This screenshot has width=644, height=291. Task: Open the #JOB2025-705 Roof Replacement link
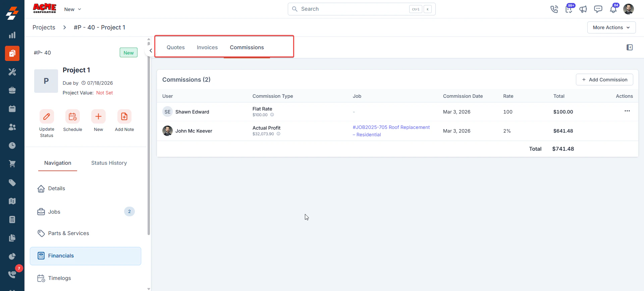pyautogui.click(x=391, y=131)
